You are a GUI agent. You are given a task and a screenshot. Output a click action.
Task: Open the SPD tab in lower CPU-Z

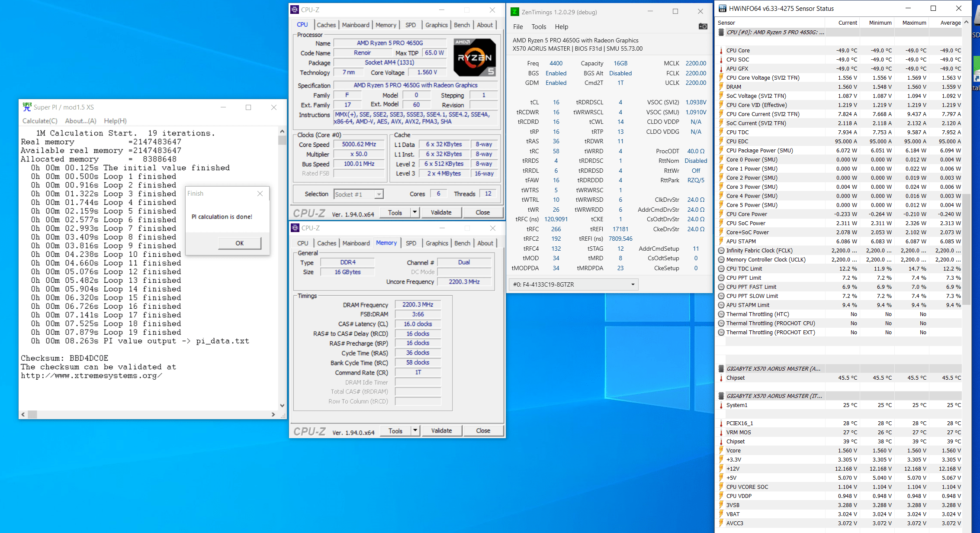[x=411, y=243]
